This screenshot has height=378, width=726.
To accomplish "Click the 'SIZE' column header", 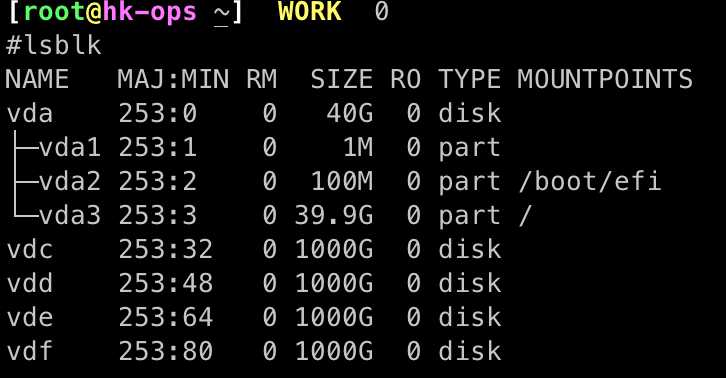I will 341,79.
